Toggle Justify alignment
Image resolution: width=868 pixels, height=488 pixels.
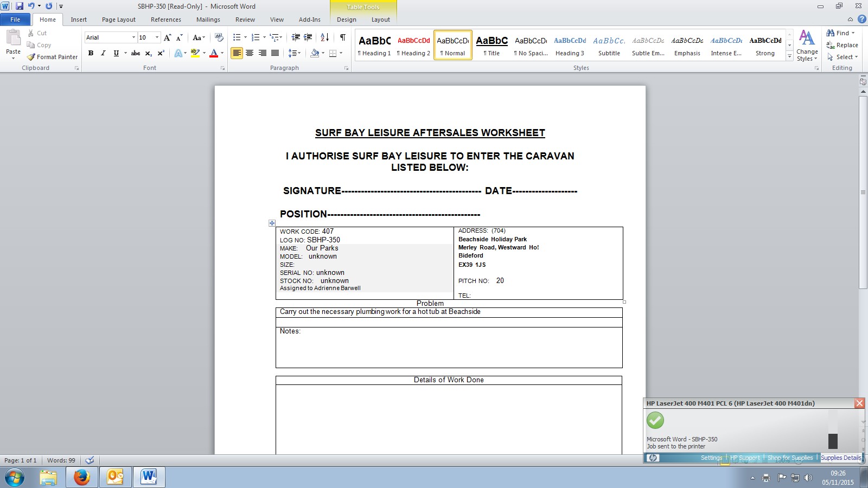[275, 53]
